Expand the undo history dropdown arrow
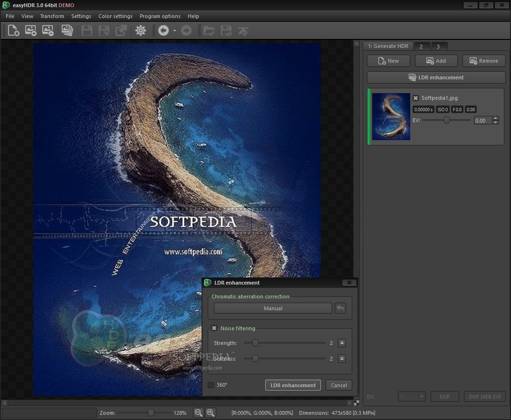 (174, 30)
